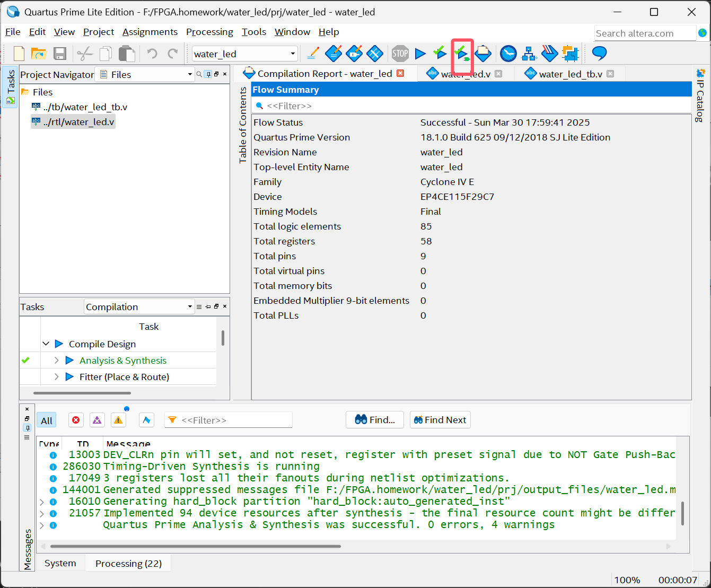
Task: Open the File menu
Action: (13, 32)
